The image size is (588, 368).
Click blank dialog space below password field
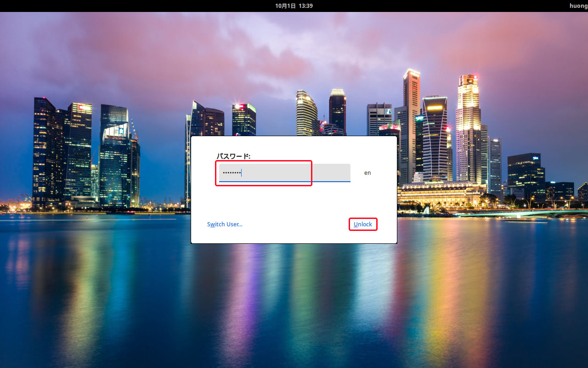tap(285, 200)
